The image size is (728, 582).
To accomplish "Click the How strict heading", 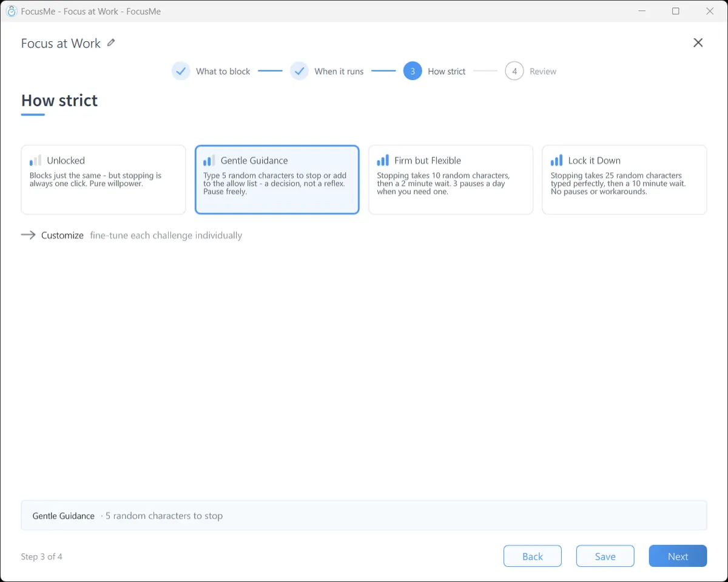I will (x=59, y=100).
